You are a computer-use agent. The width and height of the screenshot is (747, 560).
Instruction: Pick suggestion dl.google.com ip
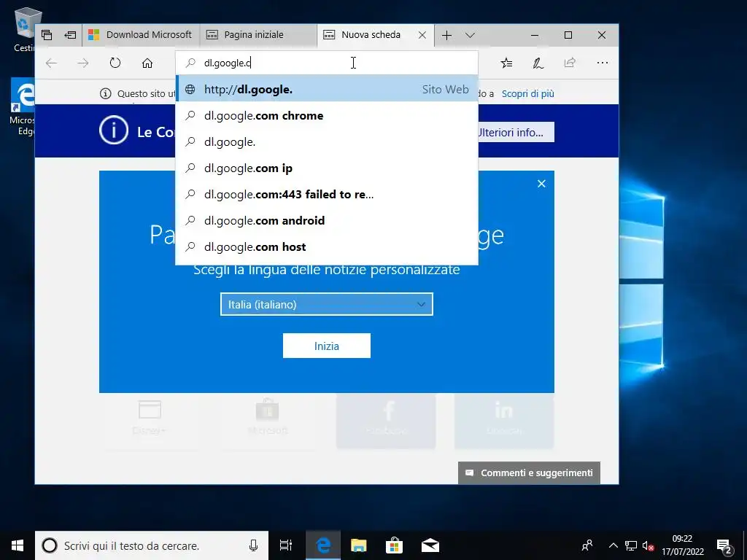327,168
